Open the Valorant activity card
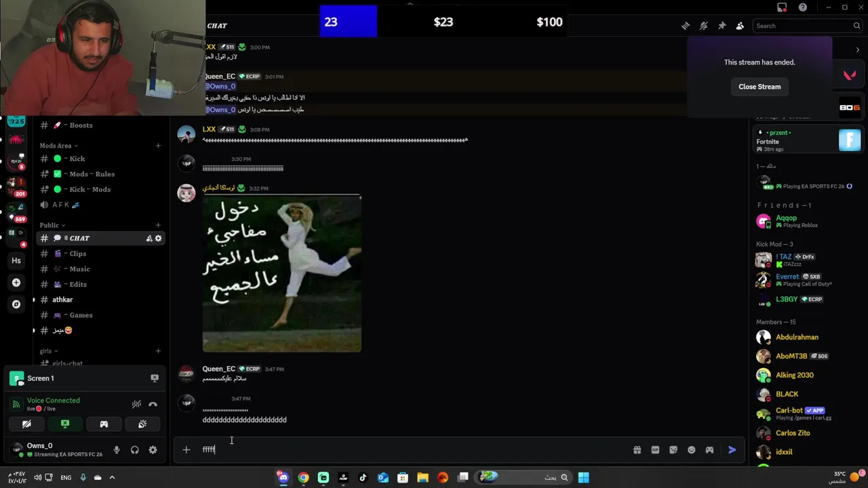 pyautogui.click(x=850, y=75)
